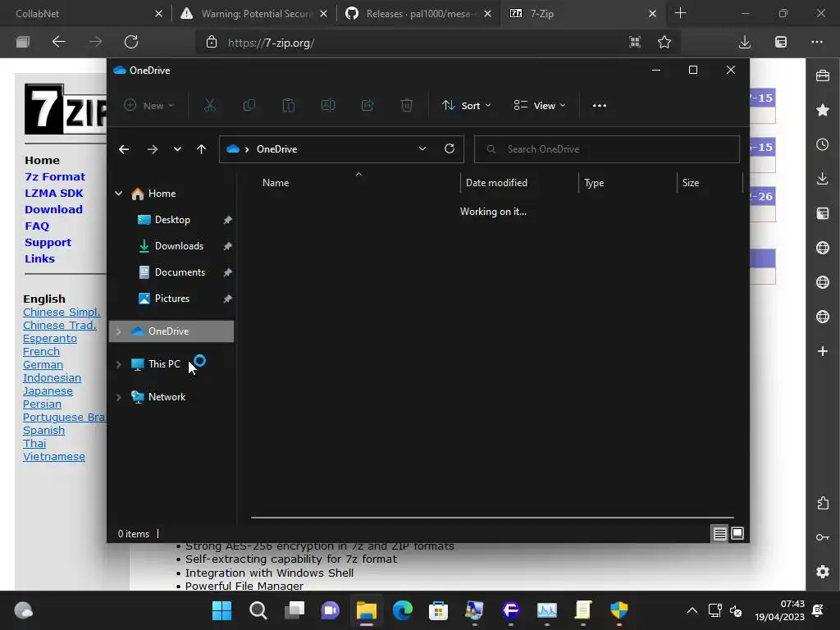The width and height of the screenshot is (840, 630).
Task: Click the plus icon in browser sidebar
Action: (x=823, y=351)
